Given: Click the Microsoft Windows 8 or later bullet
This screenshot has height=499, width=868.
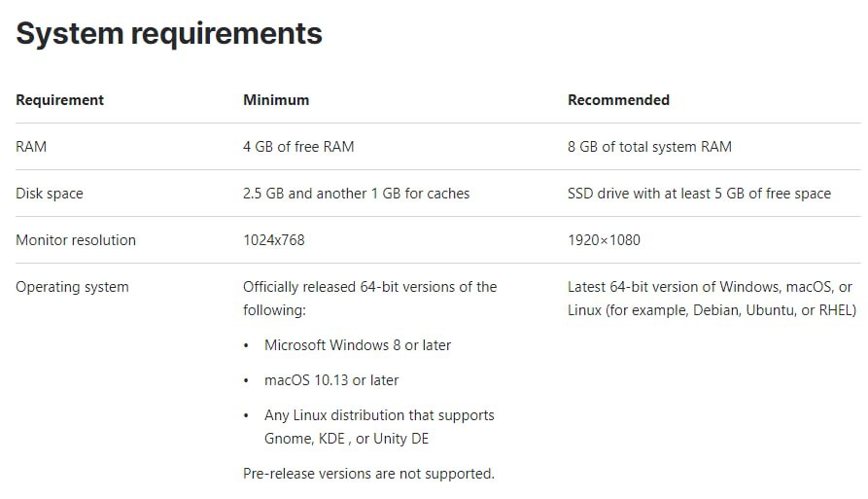Looking at the screenshot, I should [x=358, y=345].
